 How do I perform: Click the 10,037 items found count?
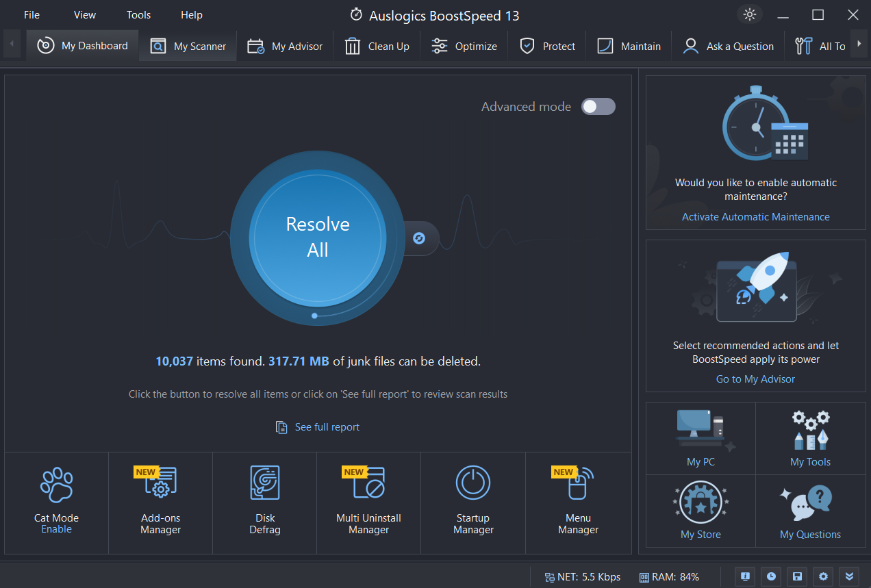pyautogui.click(x=174, y=361)
